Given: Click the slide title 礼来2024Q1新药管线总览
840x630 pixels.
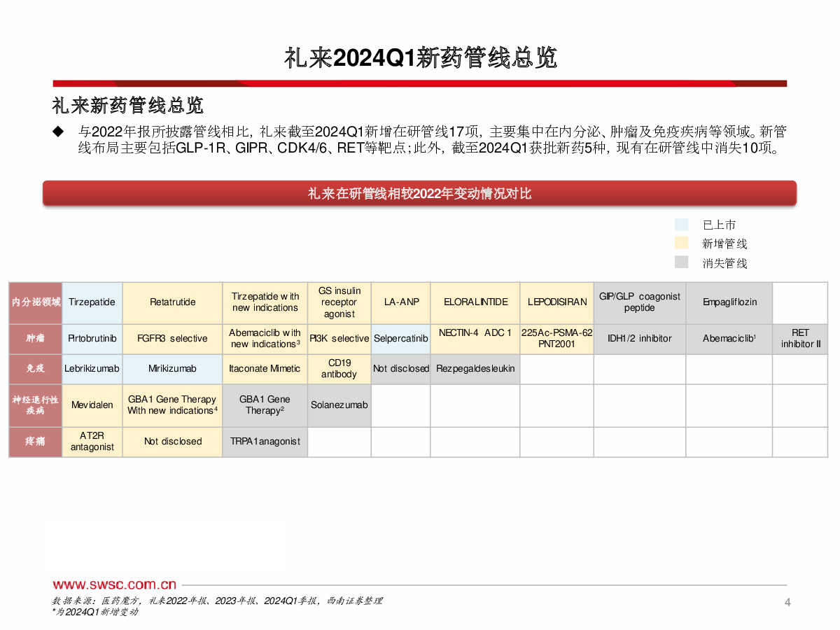Looking at the screenshot, I should coord(420,57).
